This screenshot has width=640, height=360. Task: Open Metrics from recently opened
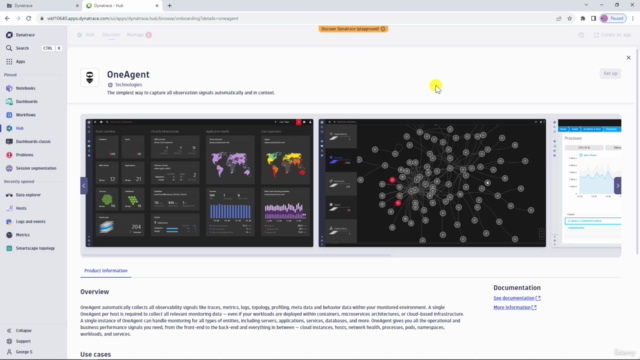(x=22, y=235)
